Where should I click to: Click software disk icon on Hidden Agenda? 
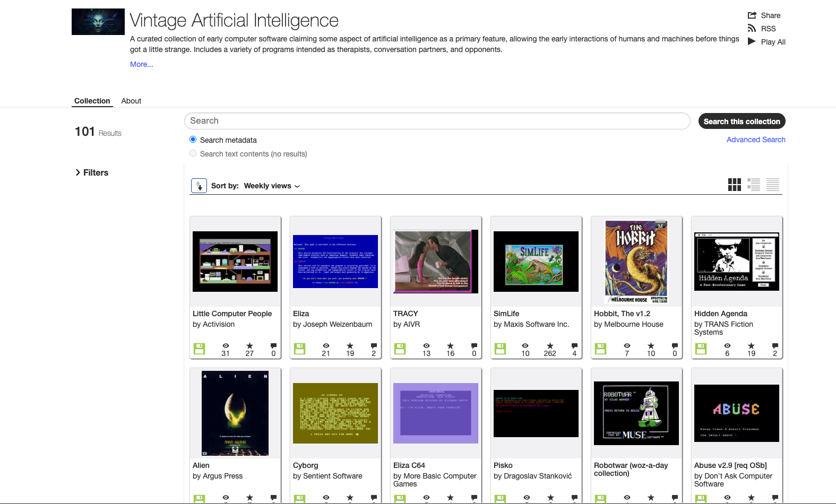[701, 349]
